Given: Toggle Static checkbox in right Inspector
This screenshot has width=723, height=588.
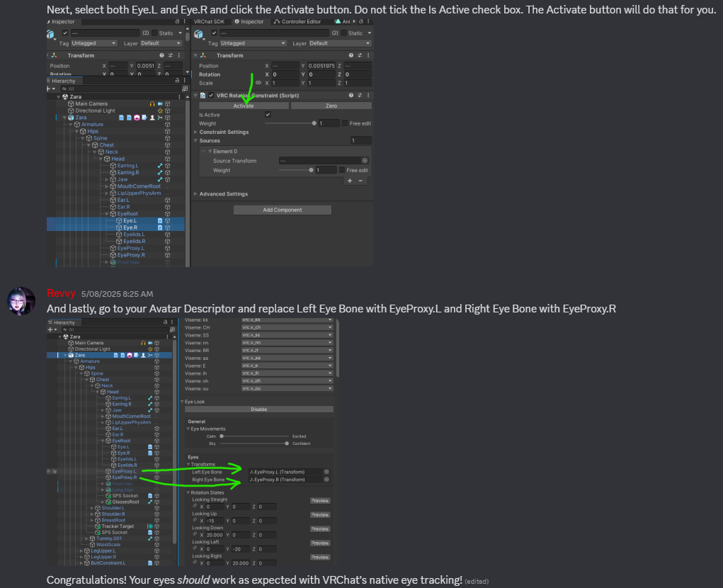Looking at the screenshot, I should tap(344, 33).
